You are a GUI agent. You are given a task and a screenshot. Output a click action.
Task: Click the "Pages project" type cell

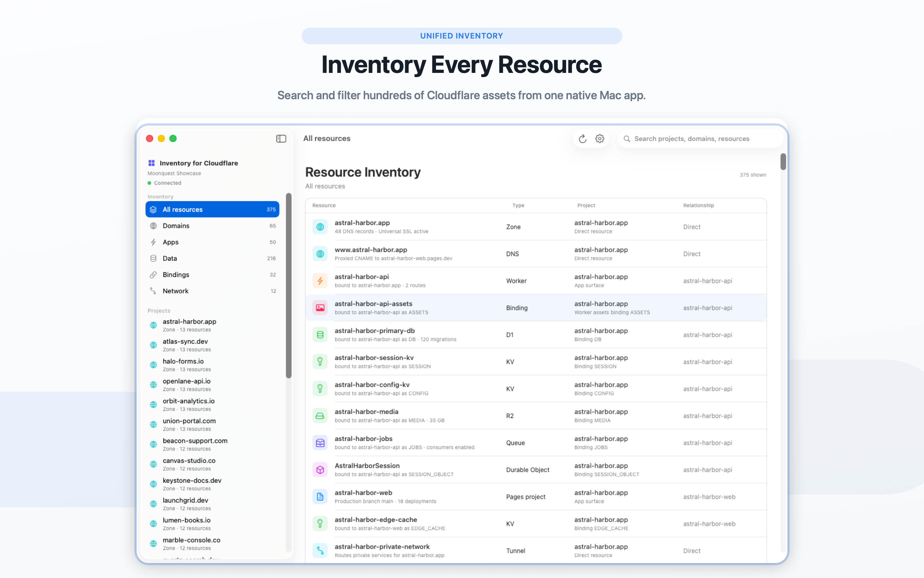pos(526,496)
